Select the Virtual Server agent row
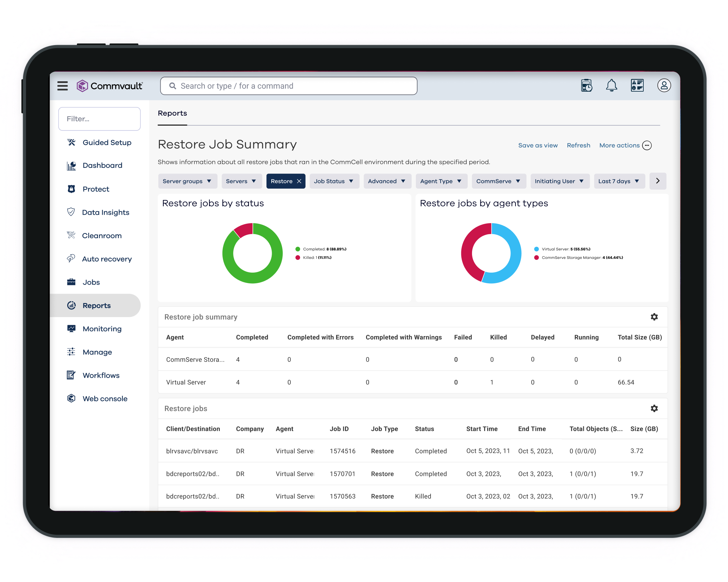 tap(413, 382)
